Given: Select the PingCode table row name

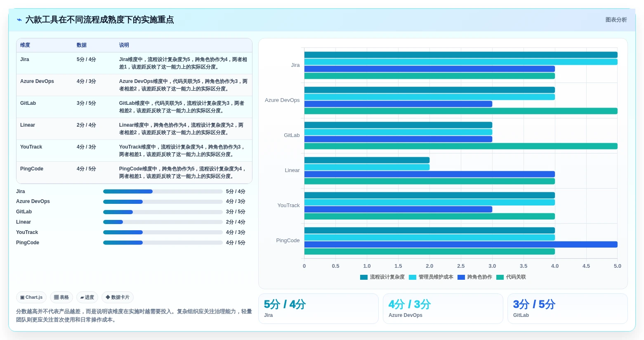Looking at the screenshot, I should [32, 169].
